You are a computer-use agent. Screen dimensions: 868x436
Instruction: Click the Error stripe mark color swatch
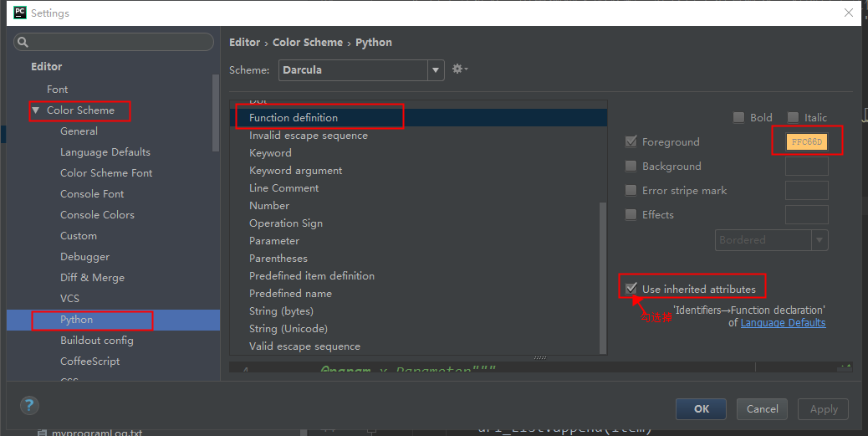(807, 191)
